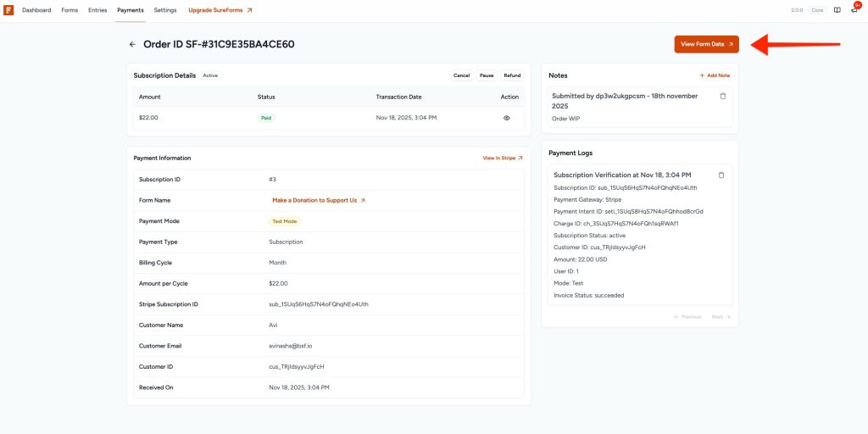
Task: Open the Make a Donation to Support Us form
Action: point(319,200)
